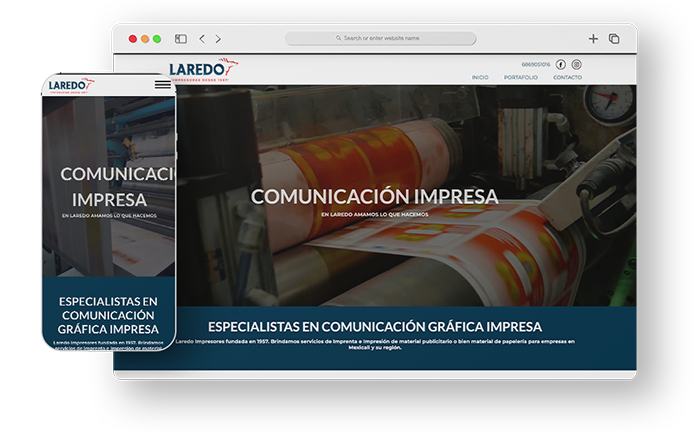Viewport: 700px width, 438px height.
Task: Click the browser back arrow
Action: click(202, 39)
